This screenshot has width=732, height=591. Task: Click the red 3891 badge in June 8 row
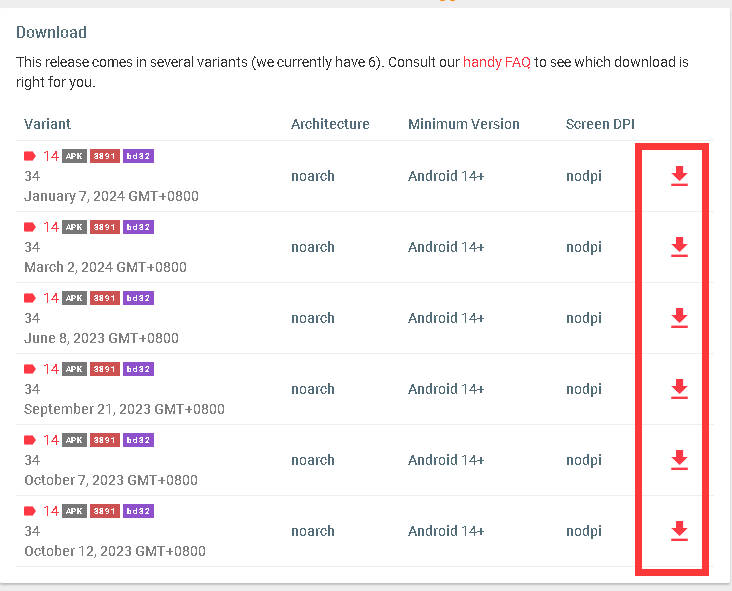click(x=105, y=298)
